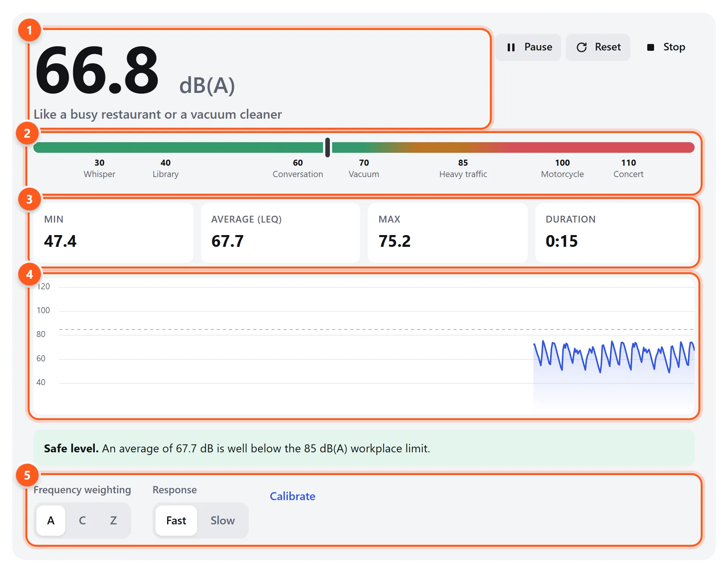Click the blue waveform in the history chart
Image resolution: width=728 pixels, height=571 pixels.
click(613, 356)
